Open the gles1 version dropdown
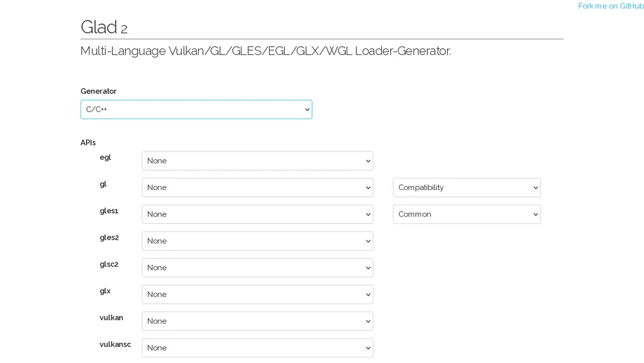Viewport: 644px width, 363px height. click(257, 214)
